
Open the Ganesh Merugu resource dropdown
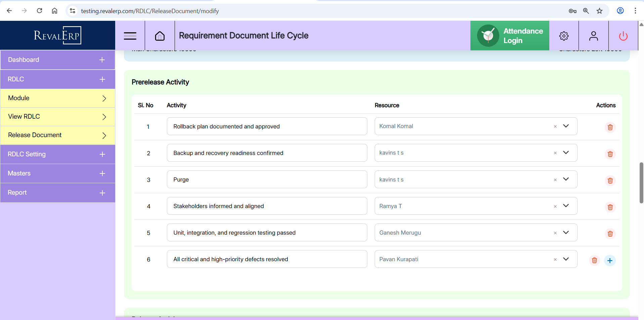tap(566, 233)
